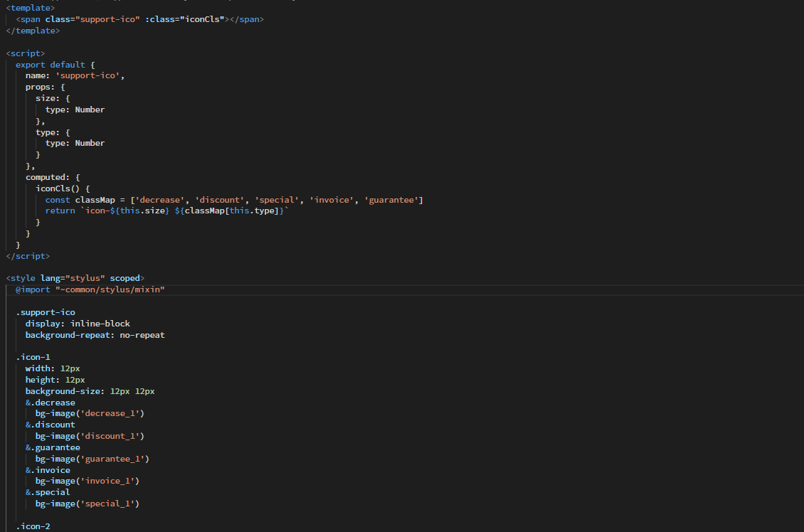Image resolution: width=804 pixels, height=532 pixels.
Task: Click the iconCls binding in the span
Action: pos(204,19)
